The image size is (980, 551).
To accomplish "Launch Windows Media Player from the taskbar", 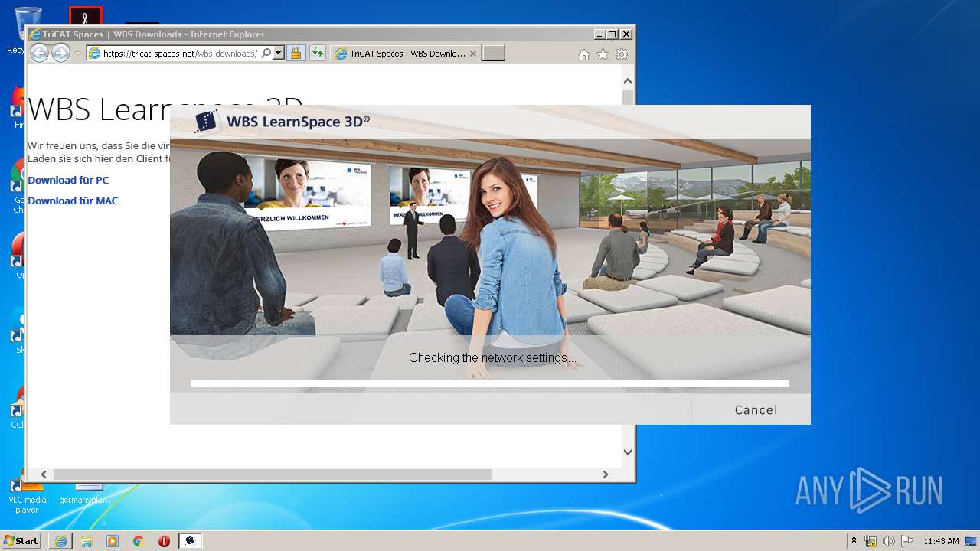I will click(113, 541).
